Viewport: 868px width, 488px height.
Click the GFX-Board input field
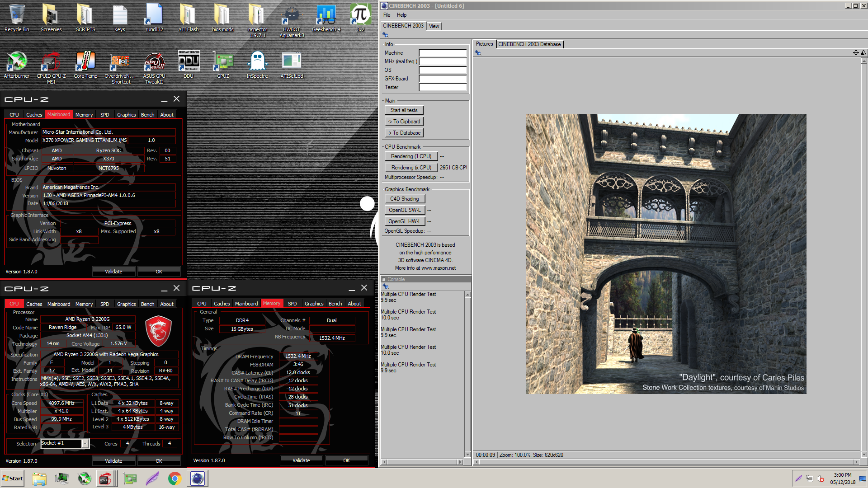click(443, 79)
